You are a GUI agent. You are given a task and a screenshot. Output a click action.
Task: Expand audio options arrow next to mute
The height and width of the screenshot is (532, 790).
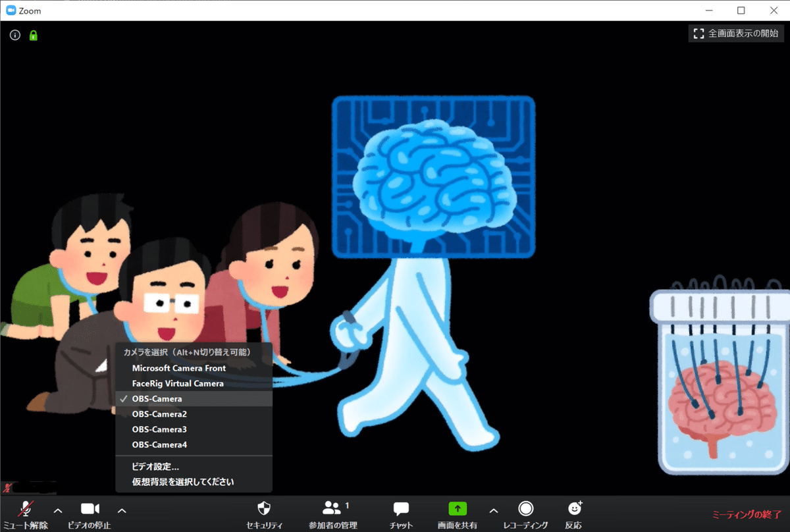pos(58,510)
